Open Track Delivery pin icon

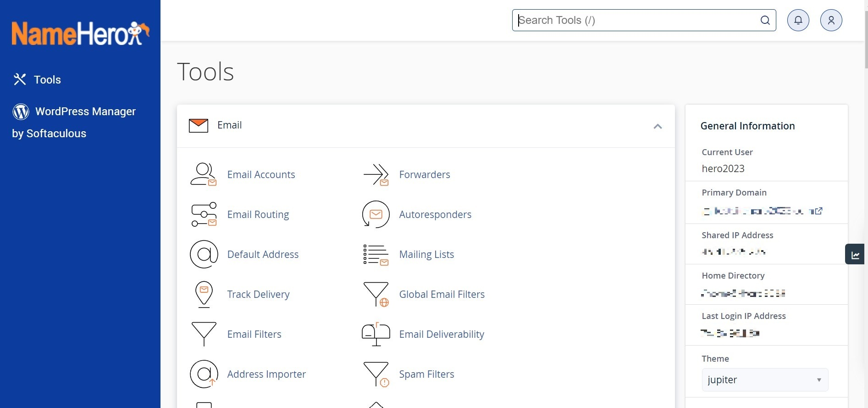(204, 294)
